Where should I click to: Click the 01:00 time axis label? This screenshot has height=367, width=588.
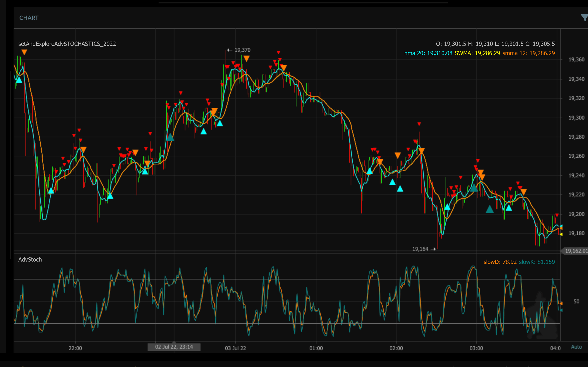tap(316, 348)
